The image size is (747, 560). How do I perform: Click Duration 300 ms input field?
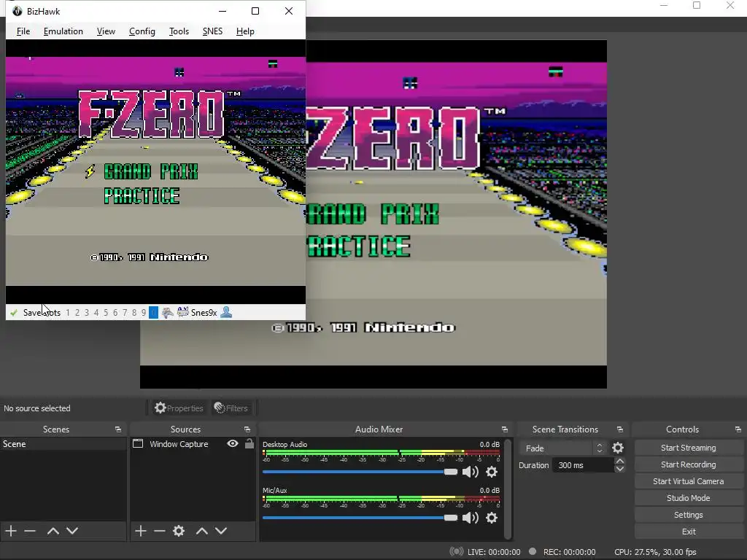583,465
